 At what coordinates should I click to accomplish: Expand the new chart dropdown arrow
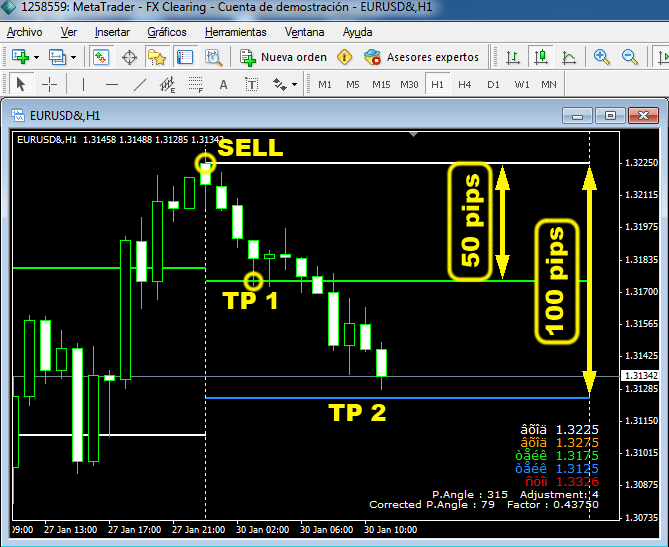37,57
